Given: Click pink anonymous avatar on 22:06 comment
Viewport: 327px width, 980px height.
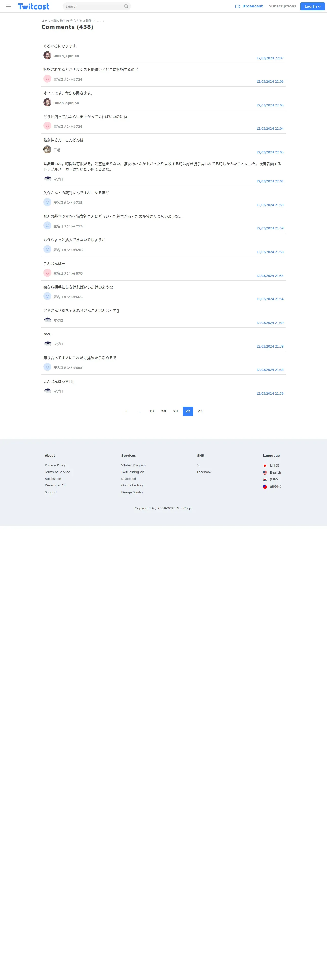Looking at the screenshot, I should [x=47, y=79].
